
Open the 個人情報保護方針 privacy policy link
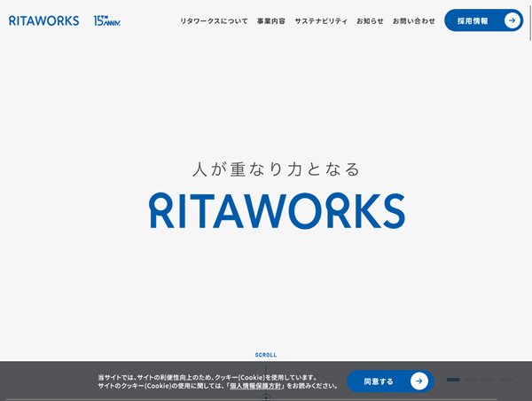(x=255, y=386)
